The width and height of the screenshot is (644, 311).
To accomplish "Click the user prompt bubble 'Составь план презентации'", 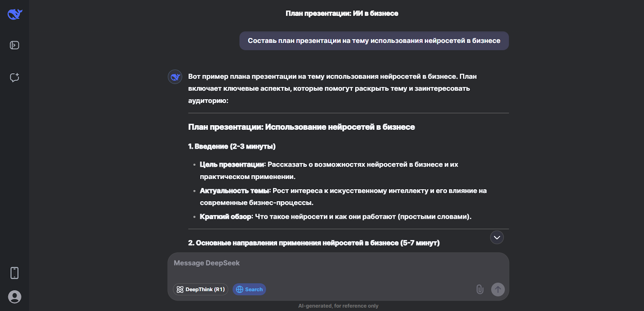I will pyautogui.click(x=374, y=41).
